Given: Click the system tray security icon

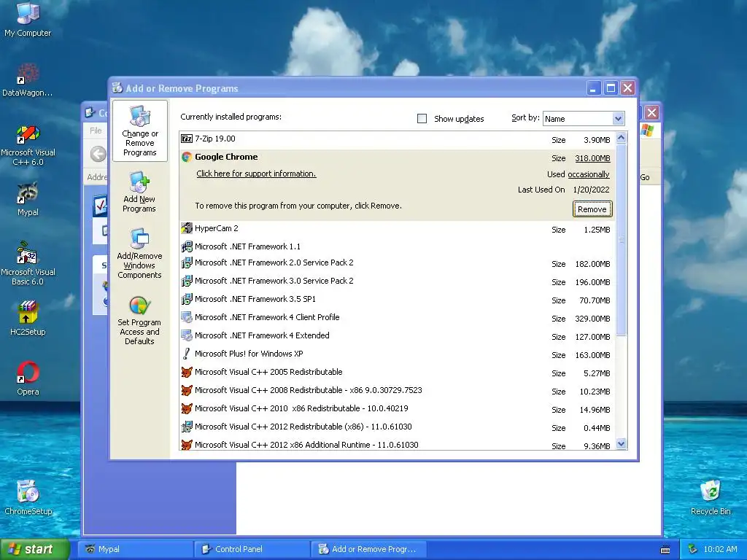Looking at the screenshot, I should 693,549.
